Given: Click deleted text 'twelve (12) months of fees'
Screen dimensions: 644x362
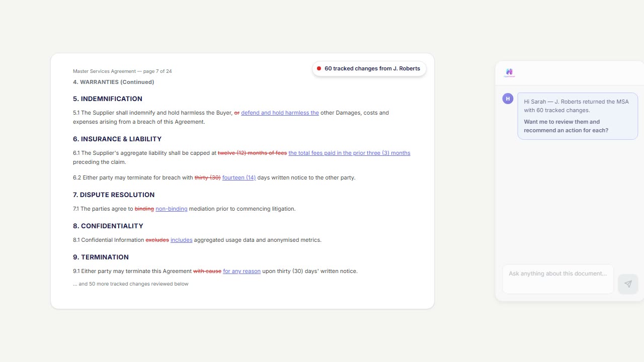Looking at the screenshot, I should (252, 153).
